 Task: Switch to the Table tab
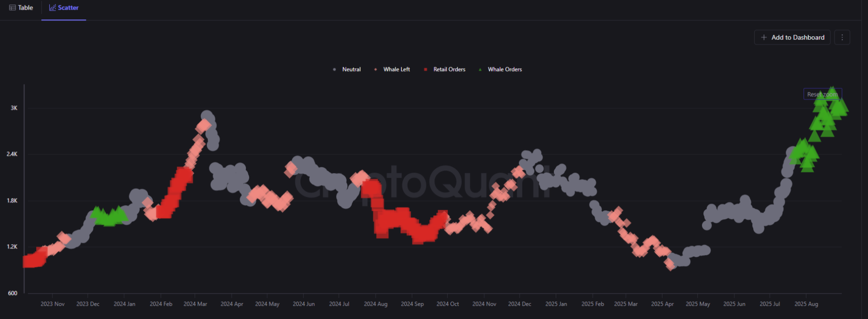pos(21,8)
